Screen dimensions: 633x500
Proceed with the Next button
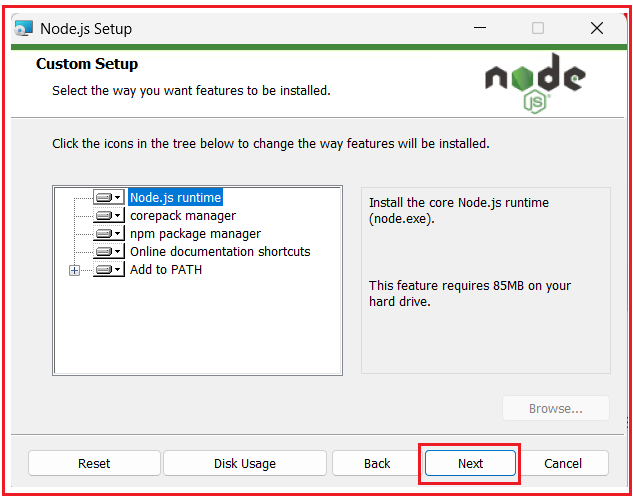(x=470, y=463)
